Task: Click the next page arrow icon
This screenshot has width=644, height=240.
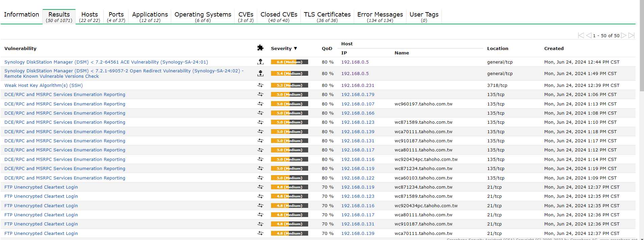Action: pos(624,35)
